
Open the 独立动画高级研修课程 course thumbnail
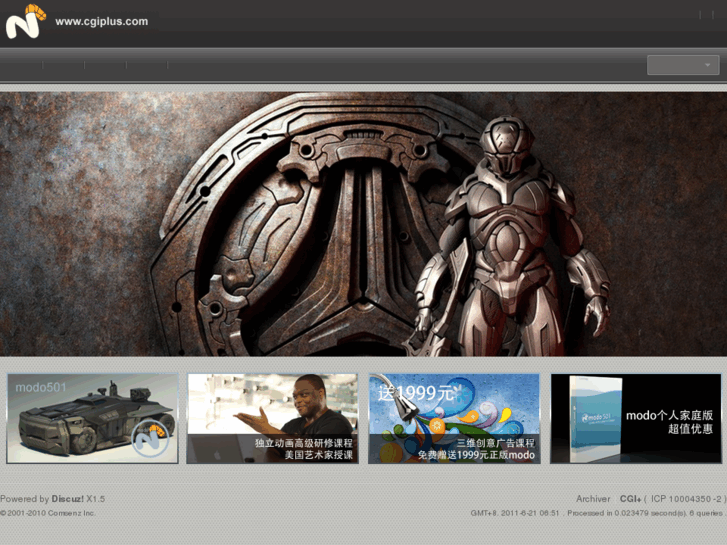pos(273,418)
